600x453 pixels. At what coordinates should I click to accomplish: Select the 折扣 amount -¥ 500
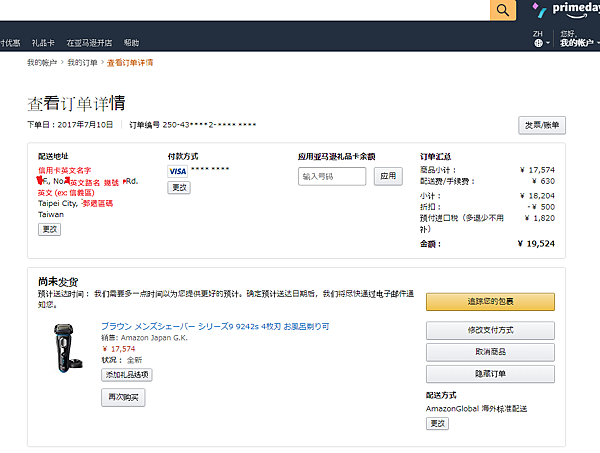point(541,207)
